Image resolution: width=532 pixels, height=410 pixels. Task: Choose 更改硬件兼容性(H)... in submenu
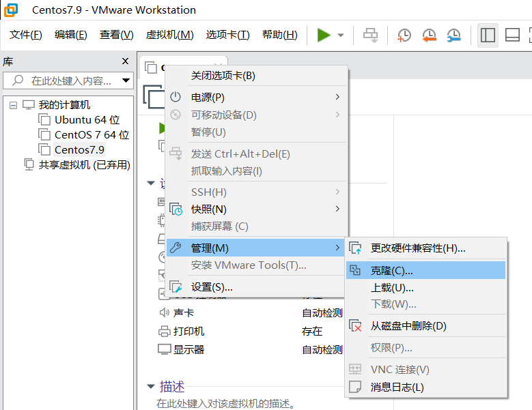426,248
